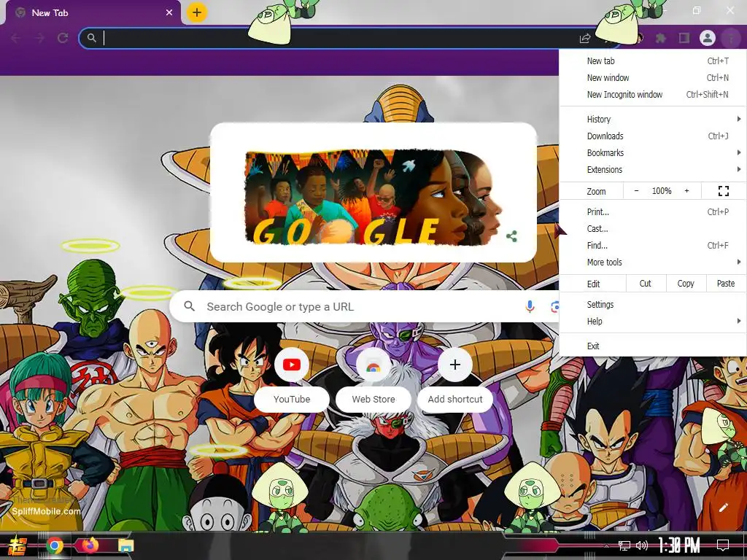Choose Print... from the menu
Viewport: 747px width, 560px height.
click(x=653, y=212)
